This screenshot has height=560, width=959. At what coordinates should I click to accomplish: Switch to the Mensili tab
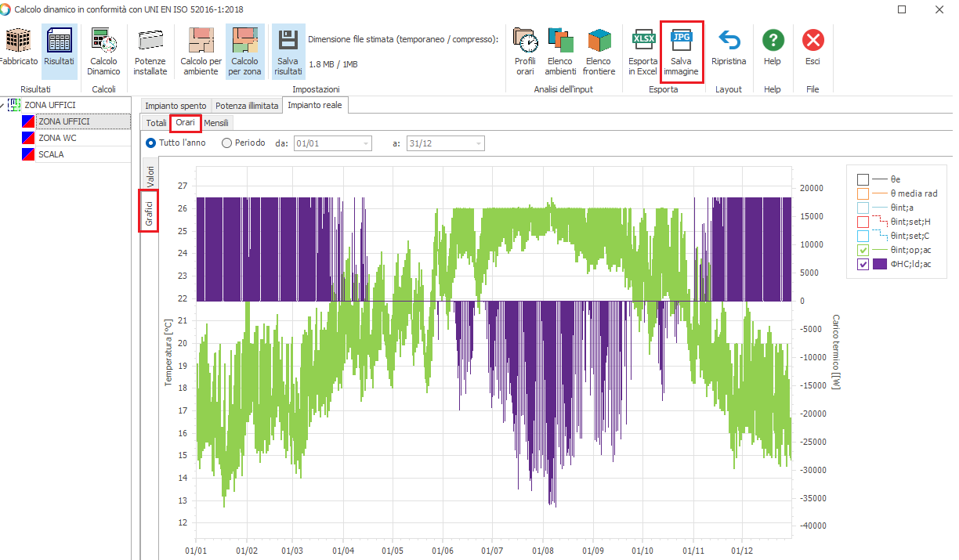tap(216, 123)
